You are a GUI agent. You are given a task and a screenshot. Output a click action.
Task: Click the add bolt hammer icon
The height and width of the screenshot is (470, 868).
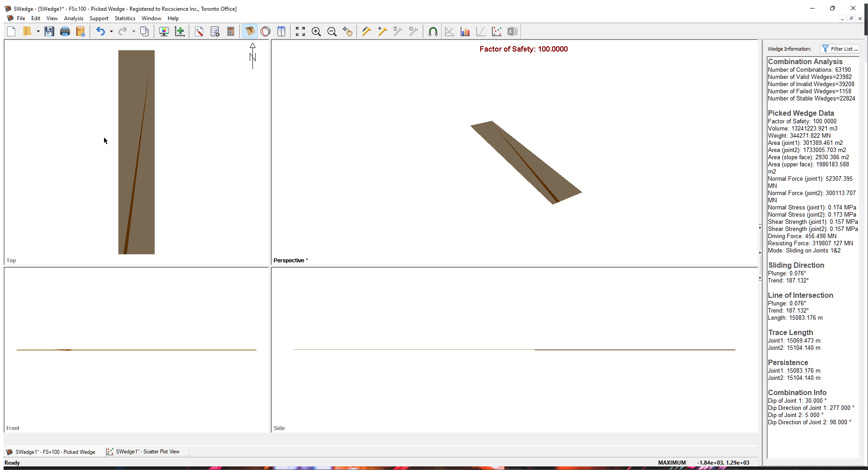point(366,31)
